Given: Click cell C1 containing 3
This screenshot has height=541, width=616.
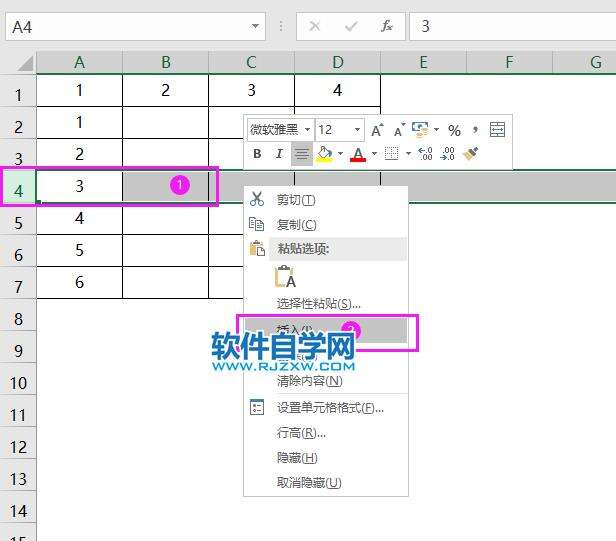Looking at the screenshot, I should point(251,90).
